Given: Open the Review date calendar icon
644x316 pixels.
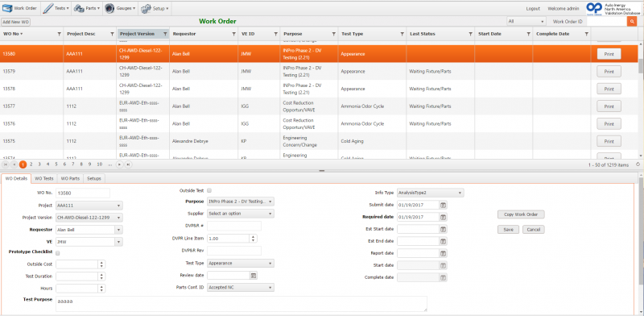Looking at the screenshot, I should click(x=254, y=275).
